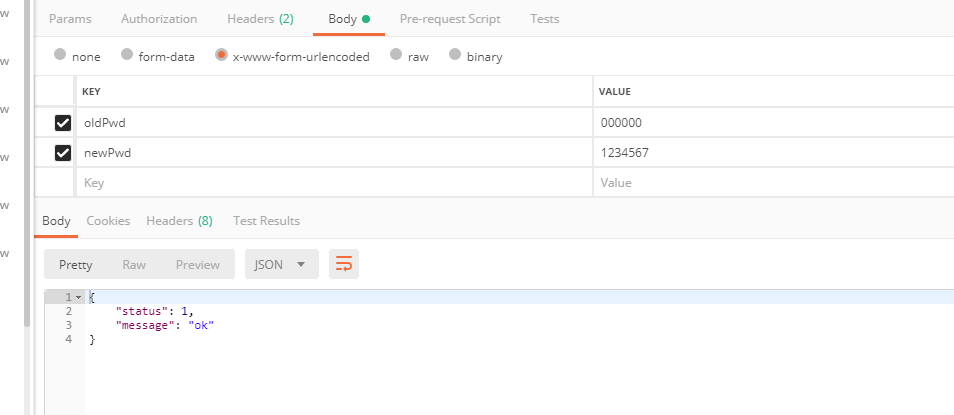The height and width of the screenshot is (415, 954).
Task: Click the empty Key input field
Action: tap(330, 183)
